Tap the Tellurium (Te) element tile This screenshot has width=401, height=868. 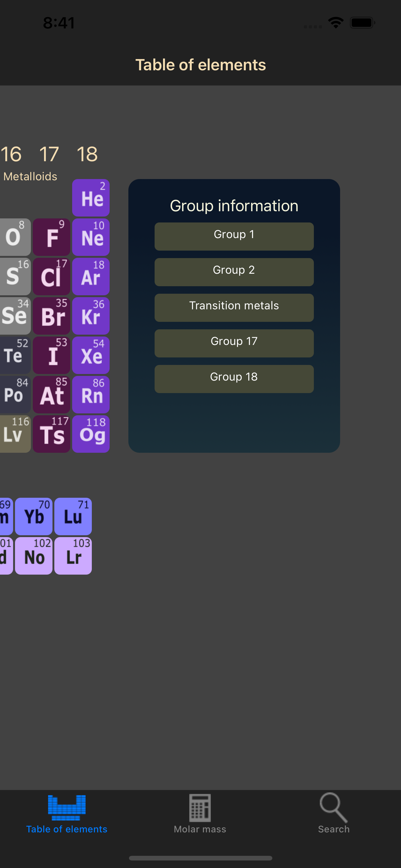[15, 356]
